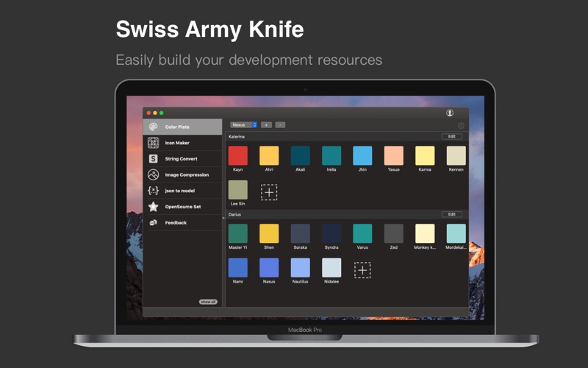Screen dimensions: 588x368
Task: Add a new color in Darius group
Action: tap(362, 270)
